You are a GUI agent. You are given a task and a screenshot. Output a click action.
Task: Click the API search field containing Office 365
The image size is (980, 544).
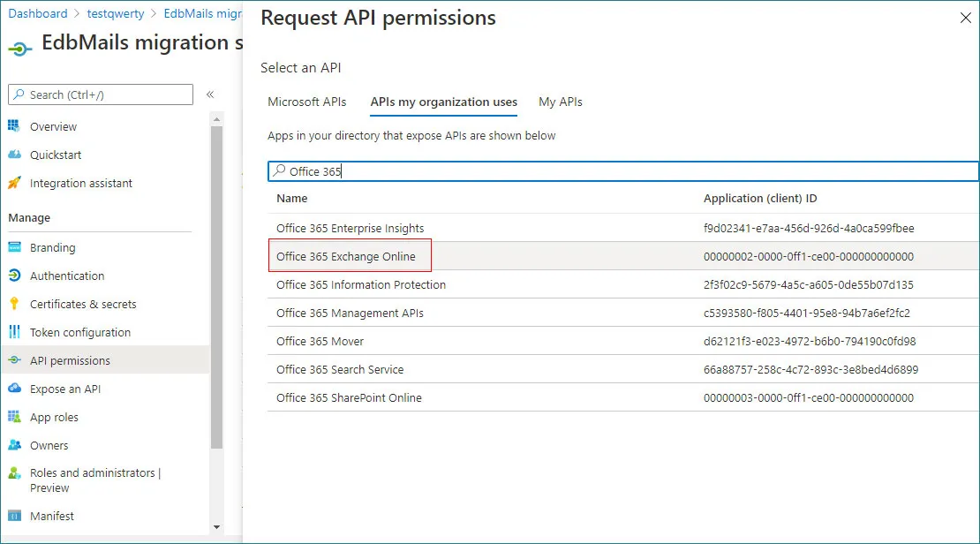point(623,171)
